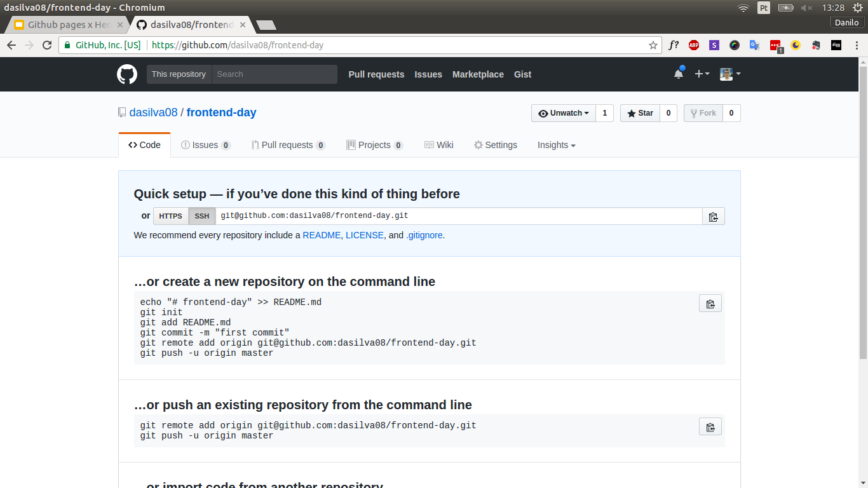
Task: Click the WhatFont f? extension icon
Action: pos(674,45)
